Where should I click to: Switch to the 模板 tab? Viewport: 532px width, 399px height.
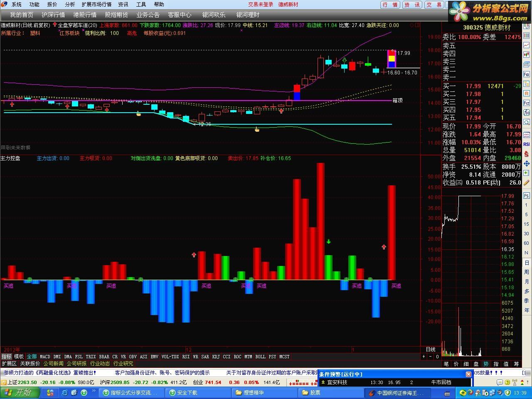pyautogui.click(x=19, y=357)
